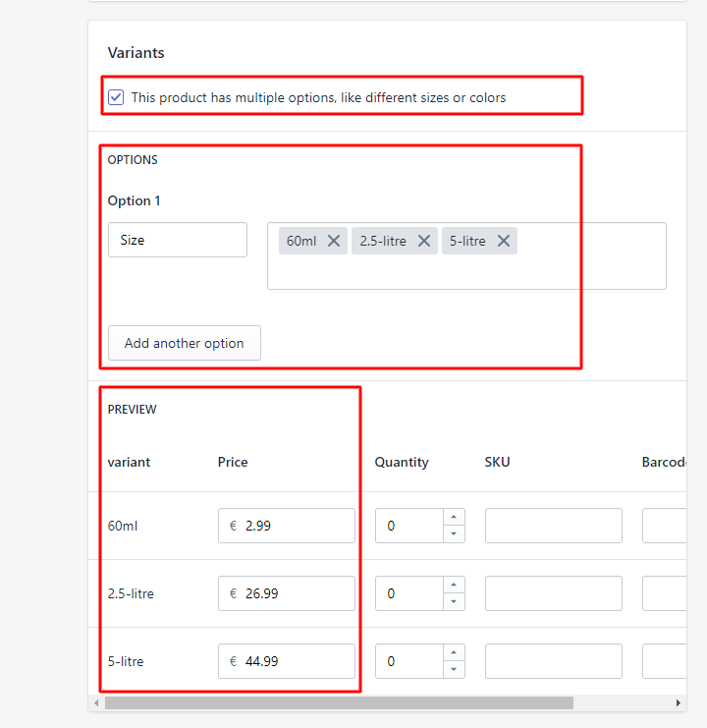Click the Option 1 label

135,200
